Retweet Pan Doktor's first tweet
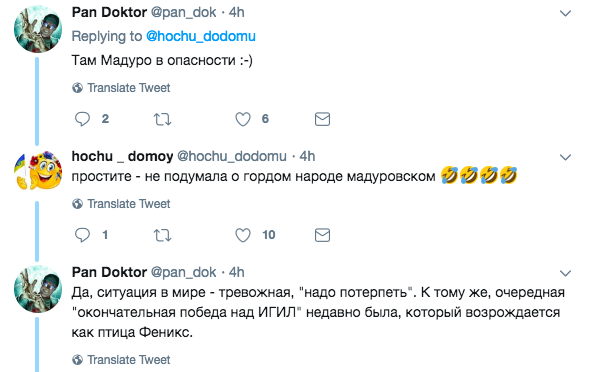The width and height of the screenshot is (601, 372). click(163, 119)
